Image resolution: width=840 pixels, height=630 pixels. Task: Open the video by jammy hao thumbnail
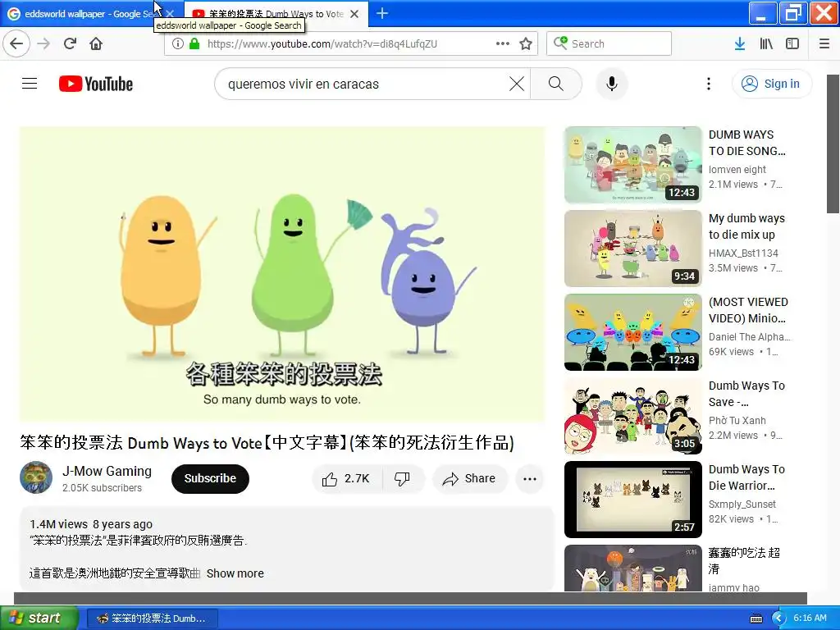632,568
